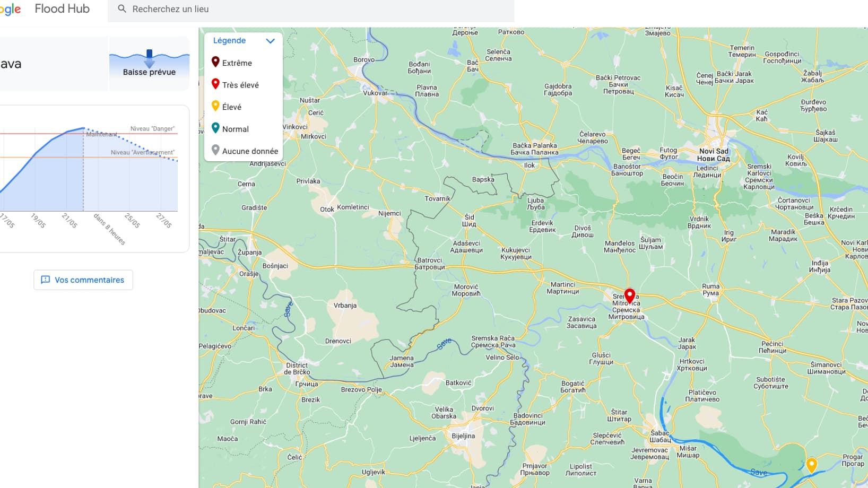Click the Niveau "Danger" line label
Image resolution: width=868 pixels, height=488 pixels.
click(152, 129)
